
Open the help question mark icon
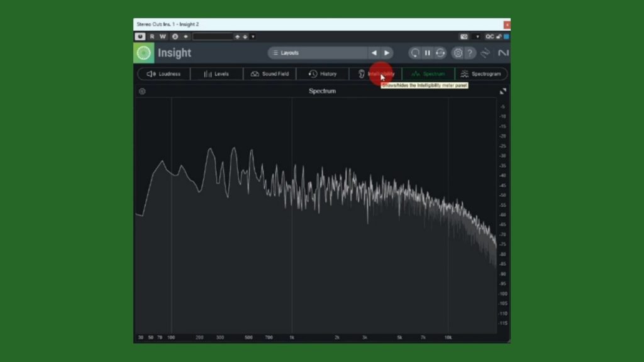(470, 53)
